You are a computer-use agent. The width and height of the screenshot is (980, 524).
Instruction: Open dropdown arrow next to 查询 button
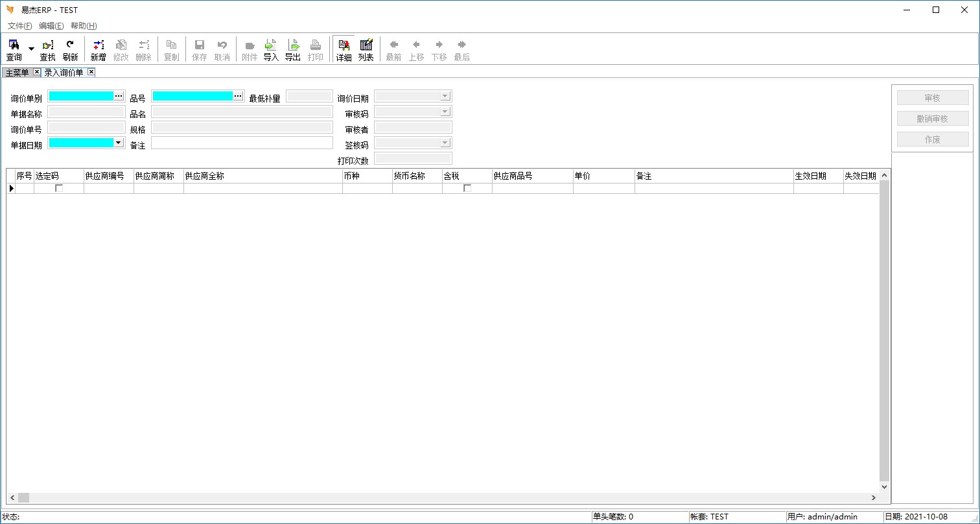[x=31, y=49]
